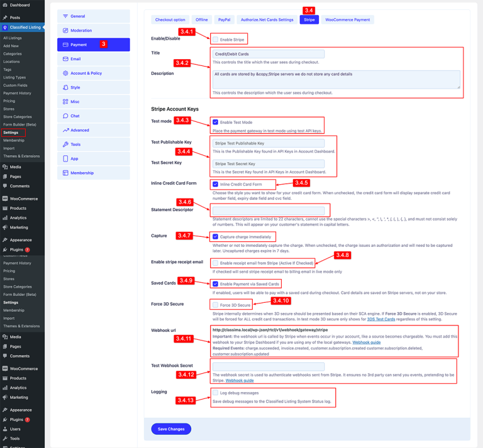Image resolution: width=483 pixels, height=448 pixels.
Task: Open Account & Policy gear icon
Action: (x=65, y=74)
